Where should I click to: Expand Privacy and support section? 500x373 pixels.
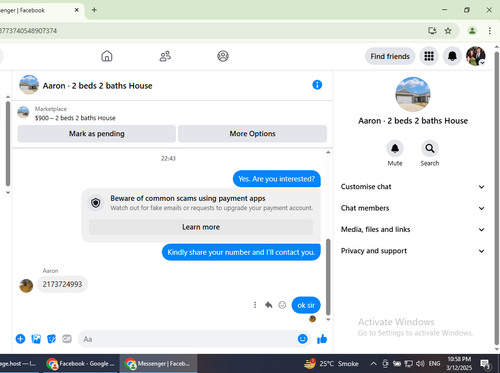[x=413, y=251]
